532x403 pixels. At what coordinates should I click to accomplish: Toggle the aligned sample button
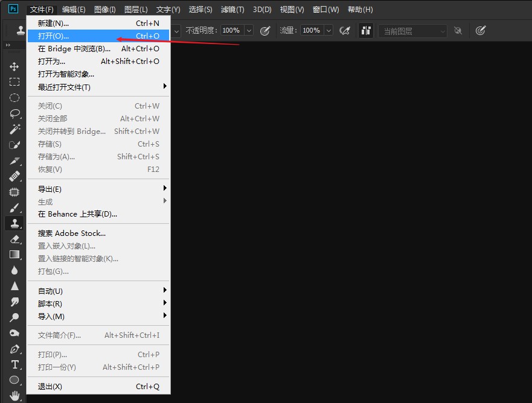point(366,31)
